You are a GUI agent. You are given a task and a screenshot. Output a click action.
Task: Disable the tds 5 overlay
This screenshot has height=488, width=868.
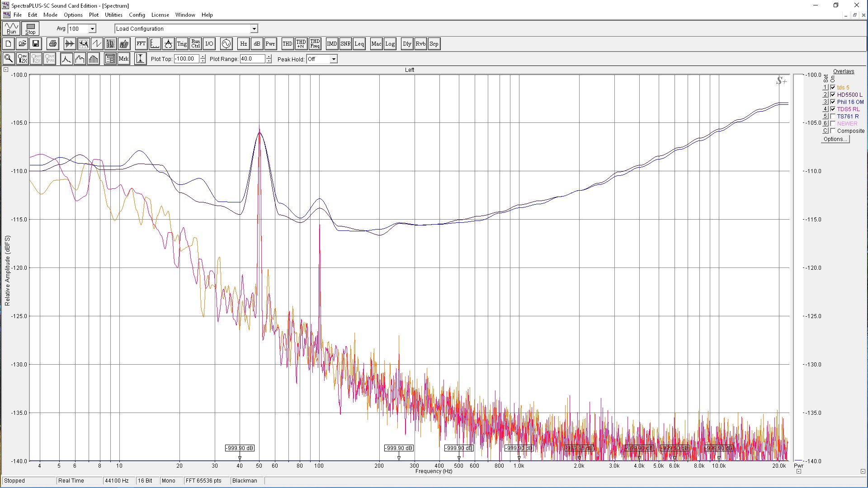[833, 88]
